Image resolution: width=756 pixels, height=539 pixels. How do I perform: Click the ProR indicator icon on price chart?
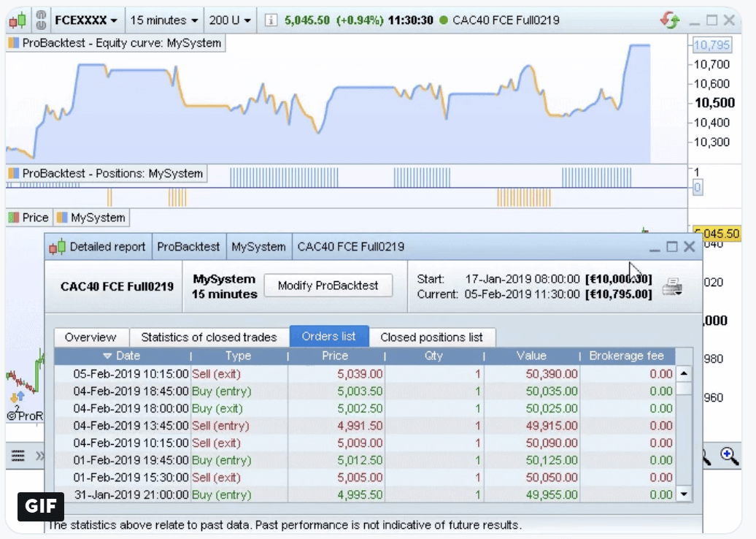pos(25,416)
